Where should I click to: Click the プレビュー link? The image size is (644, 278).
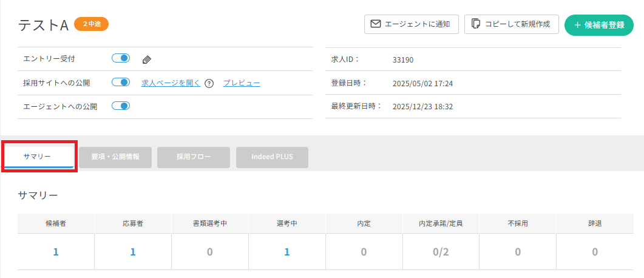pos(242,83)
